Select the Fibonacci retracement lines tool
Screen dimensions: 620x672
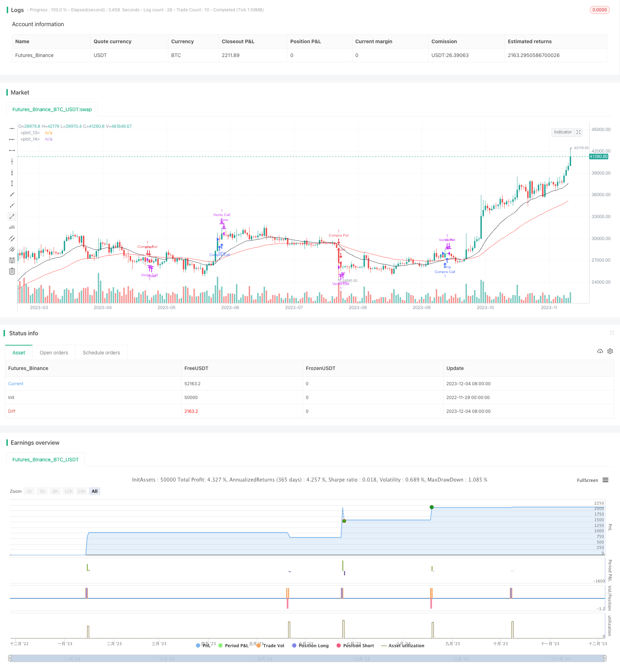12,260
